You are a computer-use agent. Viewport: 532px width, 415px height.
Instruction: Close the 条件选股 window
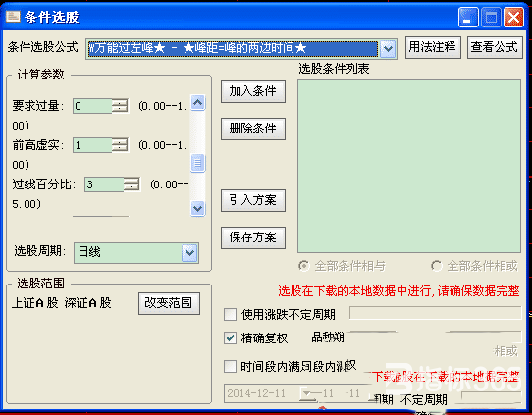[513, 17]
